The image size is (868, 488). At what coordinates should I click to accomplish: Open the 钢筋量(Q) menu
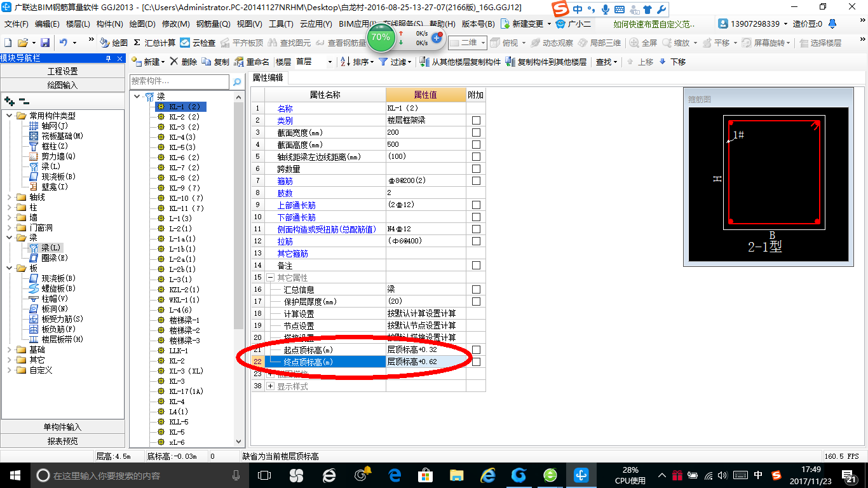(214, 24)
